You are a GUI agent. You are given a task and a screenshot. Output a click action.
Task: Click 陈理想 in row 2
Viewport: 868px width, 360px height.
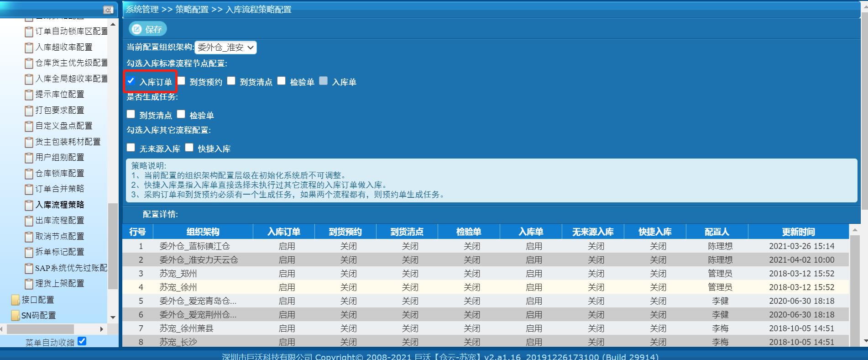click(x=720, y=260)
